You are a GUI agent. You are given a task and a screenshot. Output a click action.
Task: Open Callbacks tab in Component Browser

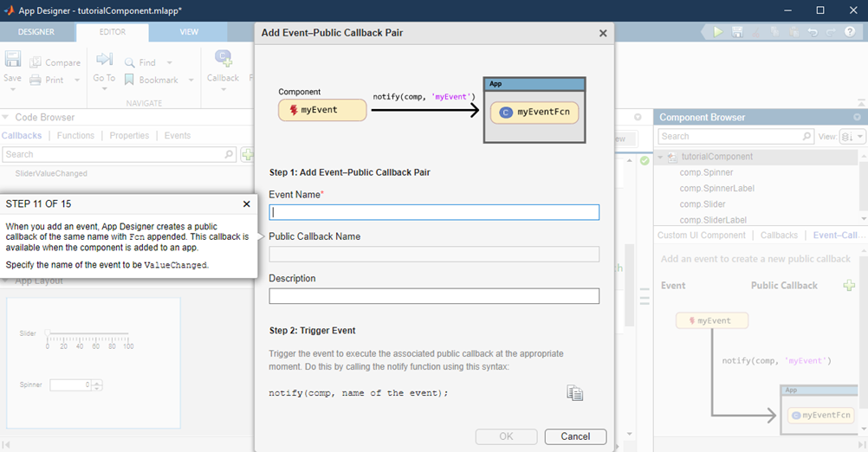click(779, 236)
